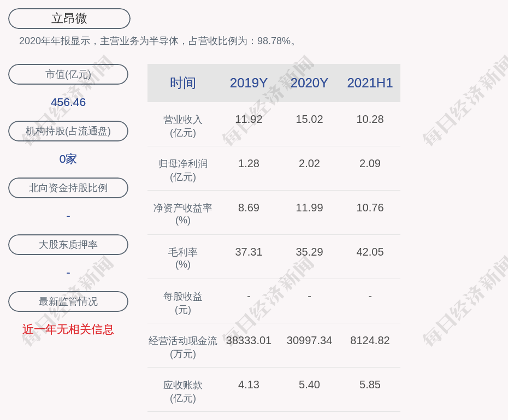Select the 大股东质押率 pill
508x420 pixels.
(68, 245)
